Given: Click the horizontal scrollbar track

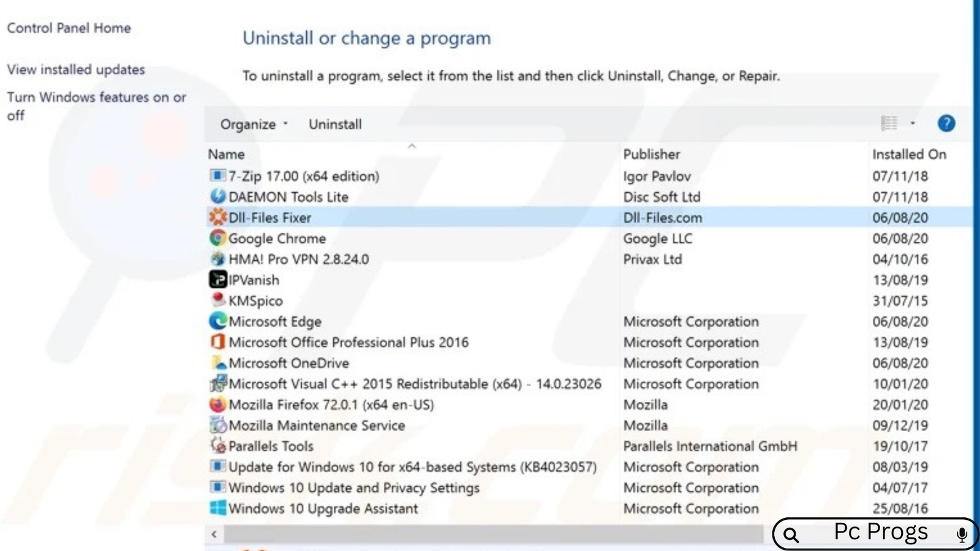Looking at the screenshot, I should 493,534.
